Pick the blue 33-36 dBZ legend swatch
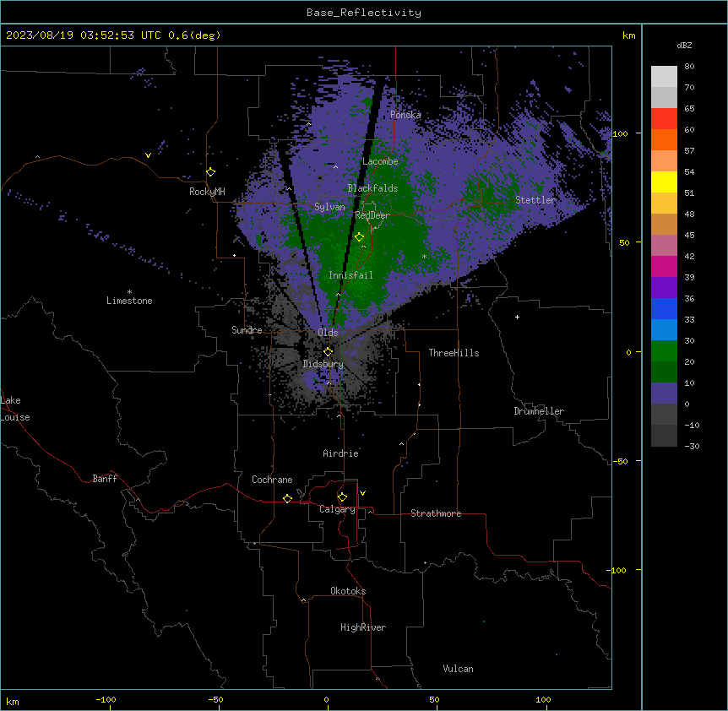Image resolution: width=728 pixels, height=711 pixels. coord(664,308)
